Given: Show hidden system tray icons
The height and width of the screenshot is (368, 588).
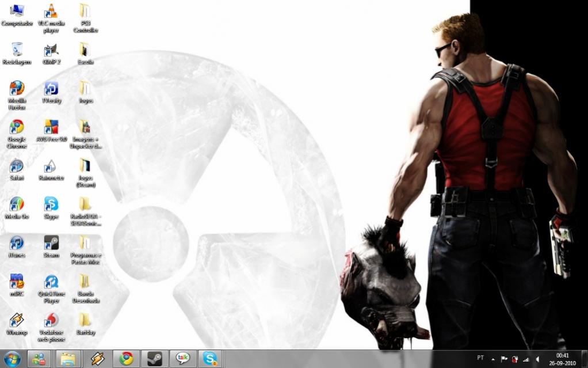Looking at the screenshot, I should [492, 359].
